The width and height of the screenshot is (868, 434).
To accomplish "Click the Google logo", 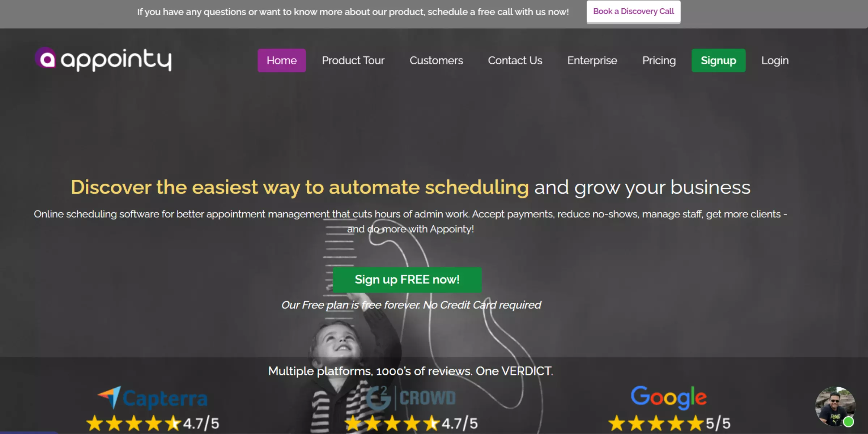I will (668, 397).
